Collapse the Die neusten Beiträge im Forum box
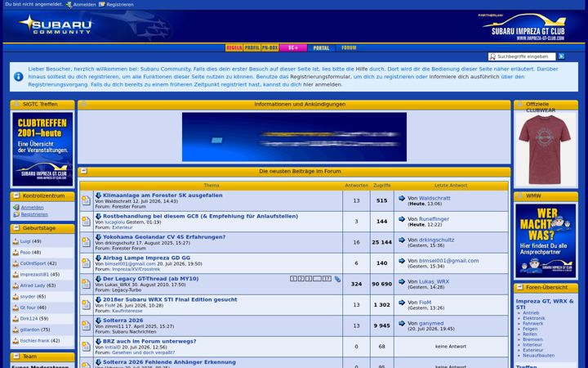 84,171
